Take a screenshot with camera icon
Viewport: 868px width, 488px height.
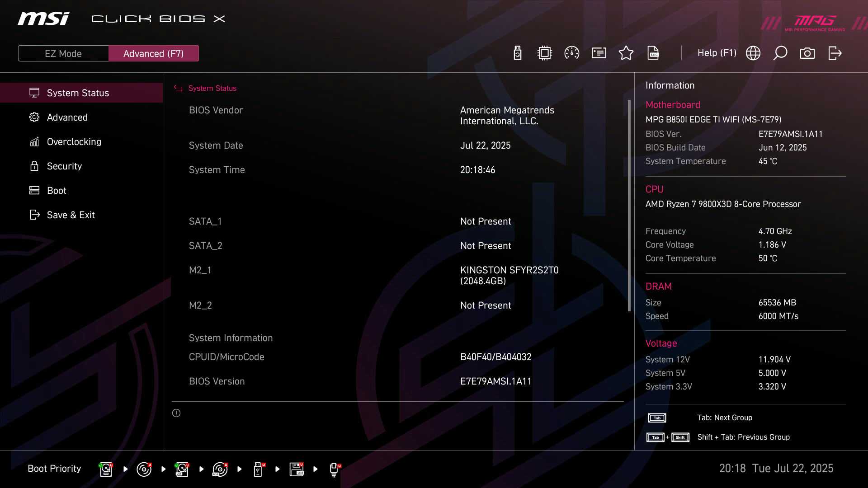coord(807,53)
